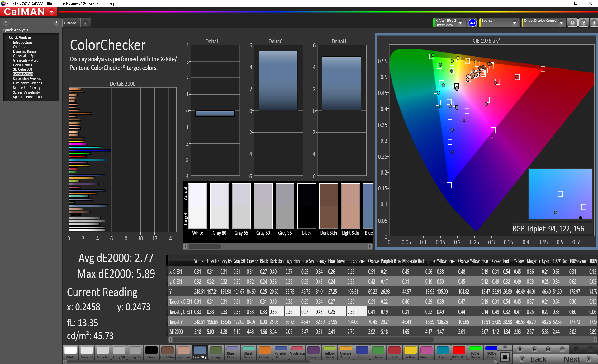Open the settings gear icon
The image size is (598, 364).
pyautogui.click(x=572, y=23)
